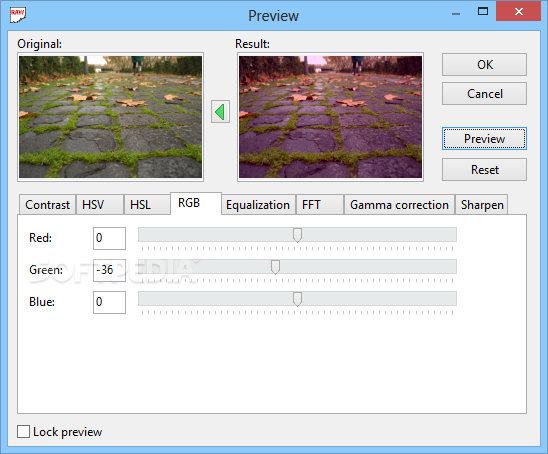Minimize the Preview window

click(x=456, y=13)
